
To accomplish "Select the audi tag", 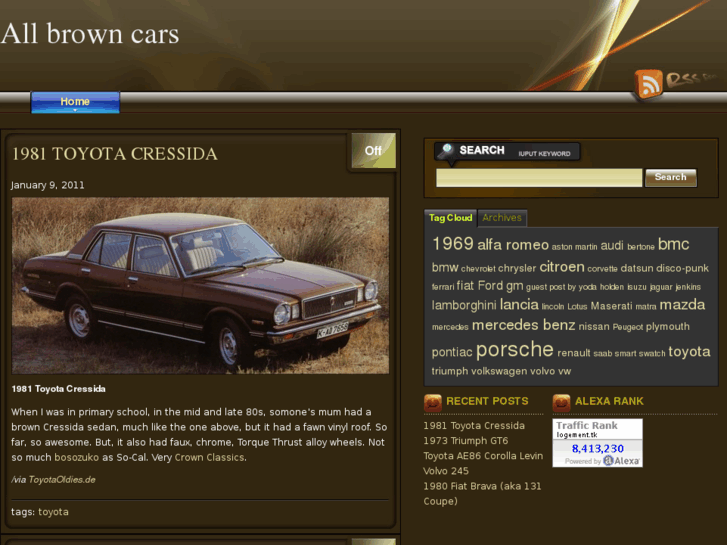I will 612,246.
